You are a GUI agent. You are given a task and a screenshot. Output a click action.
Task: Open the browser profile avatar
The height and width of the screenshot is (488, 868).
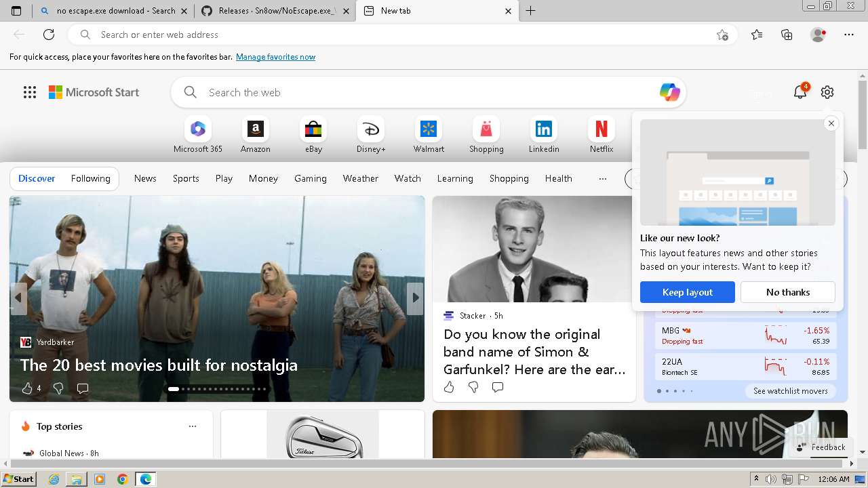(818, 35)
